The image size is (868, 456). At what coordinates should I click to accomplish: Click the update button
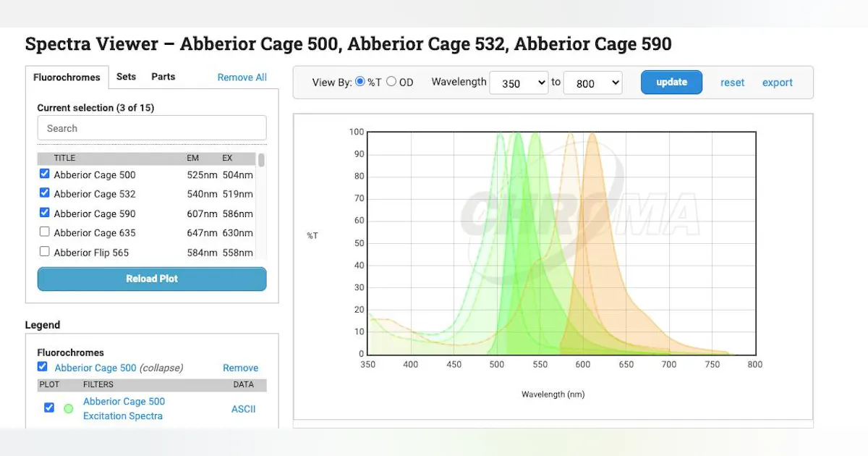(x=671, y=82)
